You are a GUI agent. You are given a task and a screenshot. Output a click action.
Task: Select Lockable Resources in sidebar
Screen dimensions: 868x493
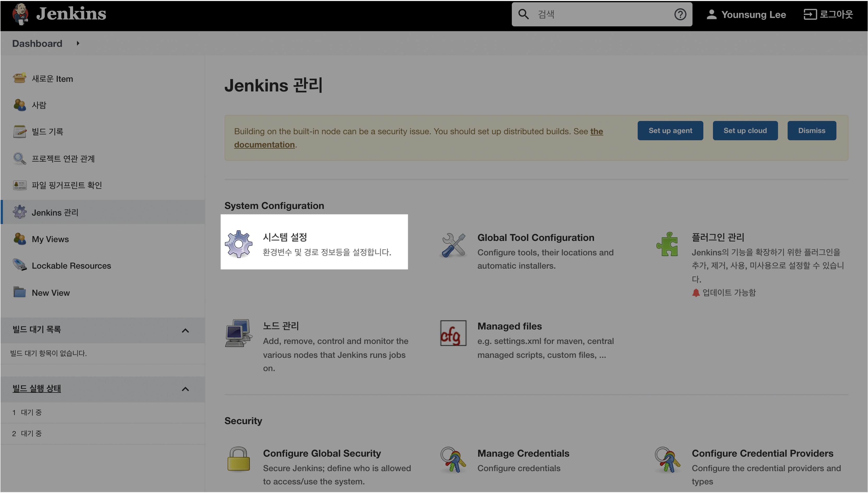pyautogui.click(x=71, y=266)
